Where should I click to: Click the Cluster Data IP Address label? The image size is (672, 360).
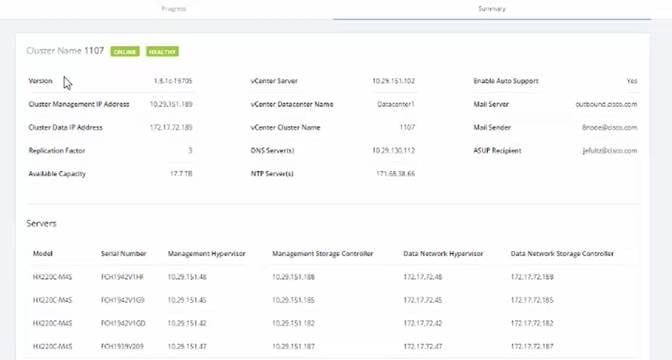click(66, 127)
